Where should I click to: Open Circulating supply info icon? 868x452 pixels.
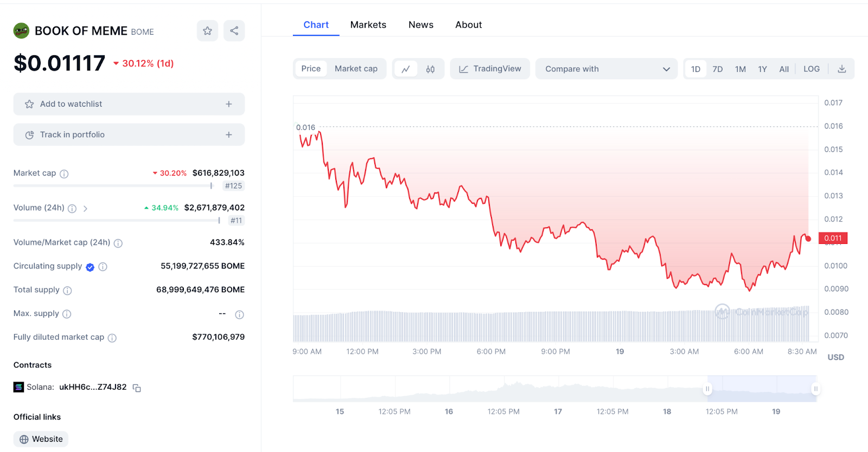point(103,267)
